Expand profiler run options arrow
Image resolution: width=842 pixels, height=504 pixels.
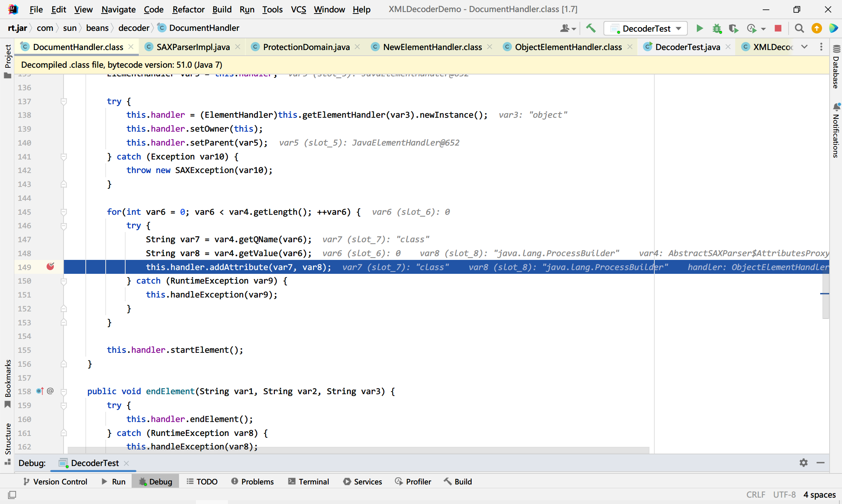click(x=763, y=29)
